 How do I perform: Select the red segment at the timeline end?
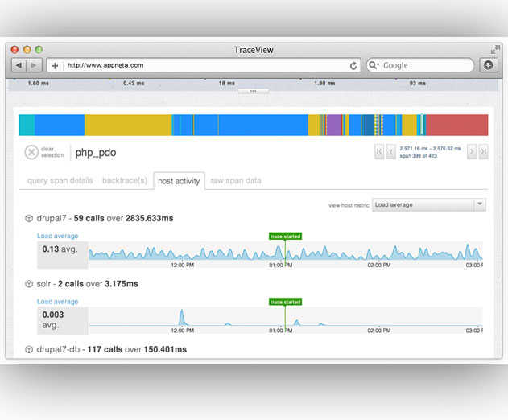pyautogui.click(x=456, y=125)
